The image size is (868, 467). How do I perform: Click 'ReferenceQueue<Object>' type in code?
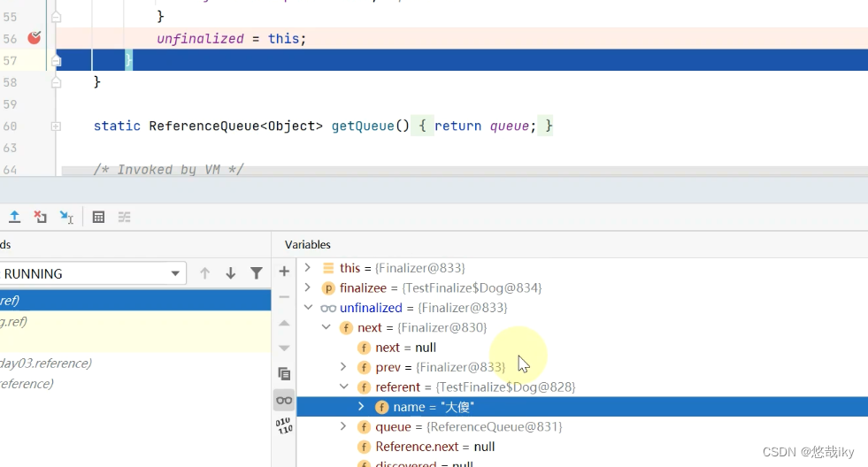click(x=236, y=126)
